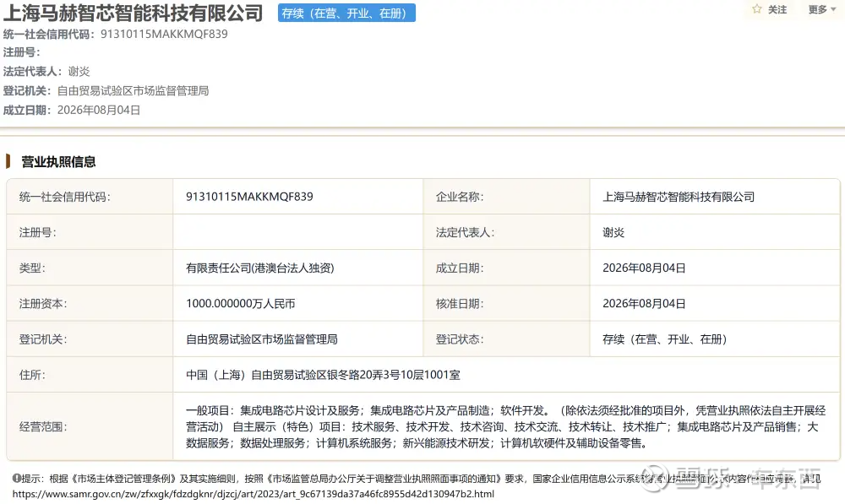845x504 pixels.
Task: Open the samr.gov.cn notice URL
Action: (253, 494)
